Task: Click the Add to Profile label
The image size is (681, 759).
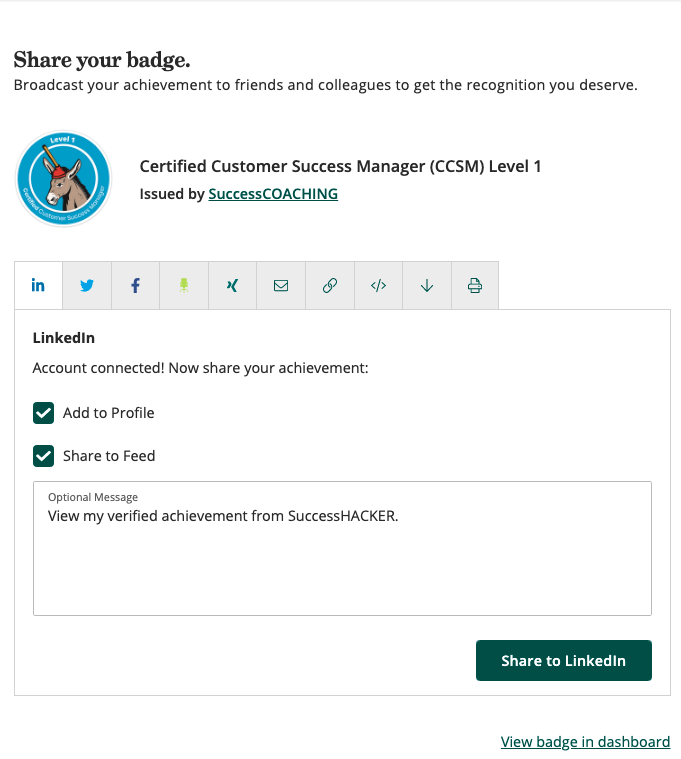Action: [x=109, y=413]
